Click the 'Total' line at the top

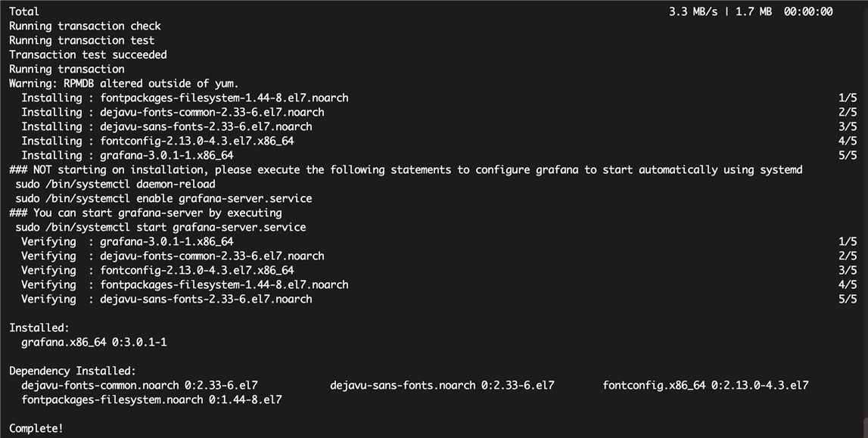[x=24, y=11]
